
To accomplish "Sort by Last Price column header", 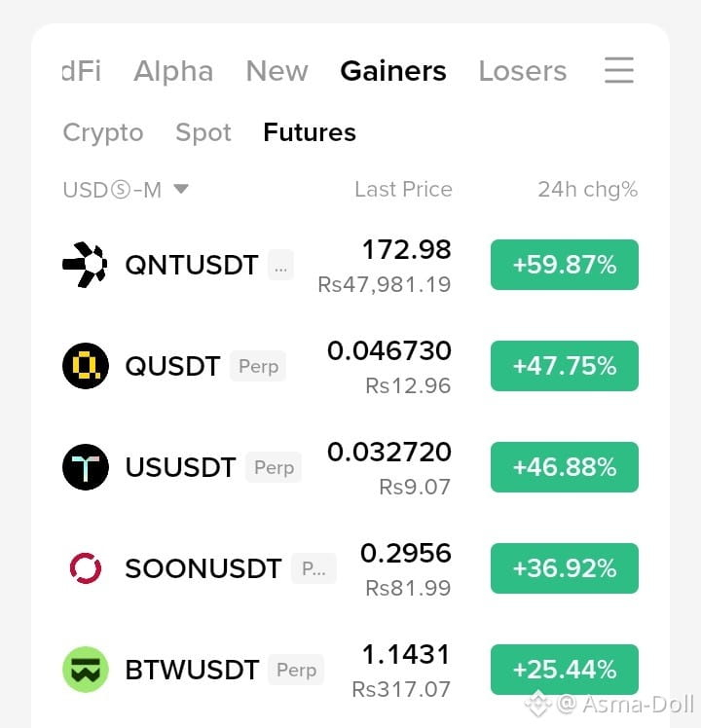I will click(x=403, y=189).
